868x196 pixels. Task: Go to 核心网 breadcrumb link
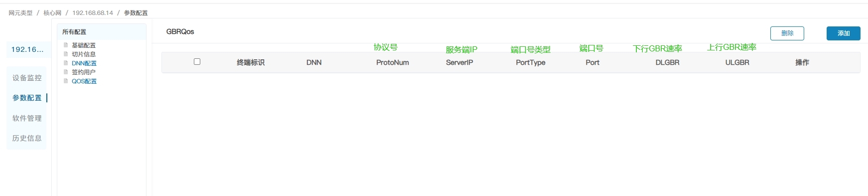pyautogui.click(x=52, y=13)
